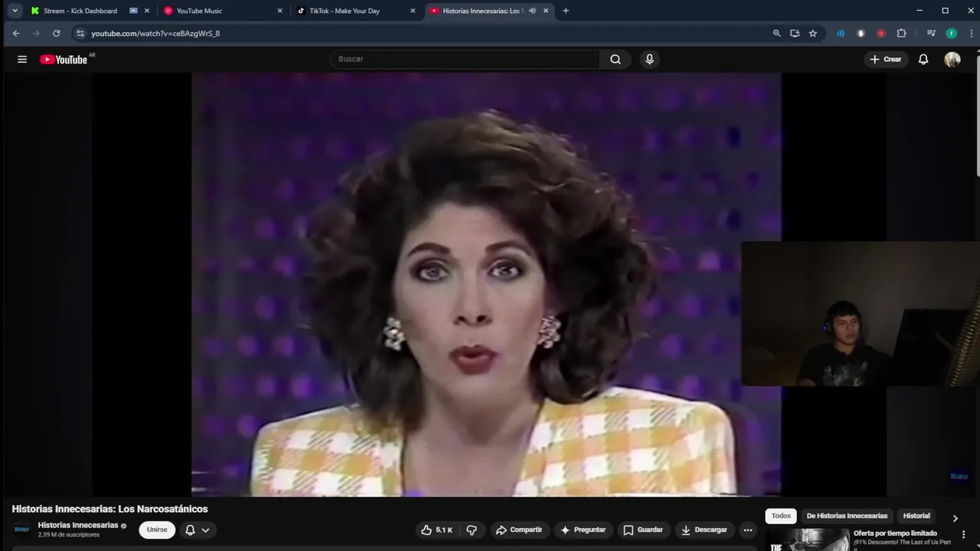This screenshot has height=551, width=980.
Task: Open a new browser tab with plus
Action: pos(566,11)
